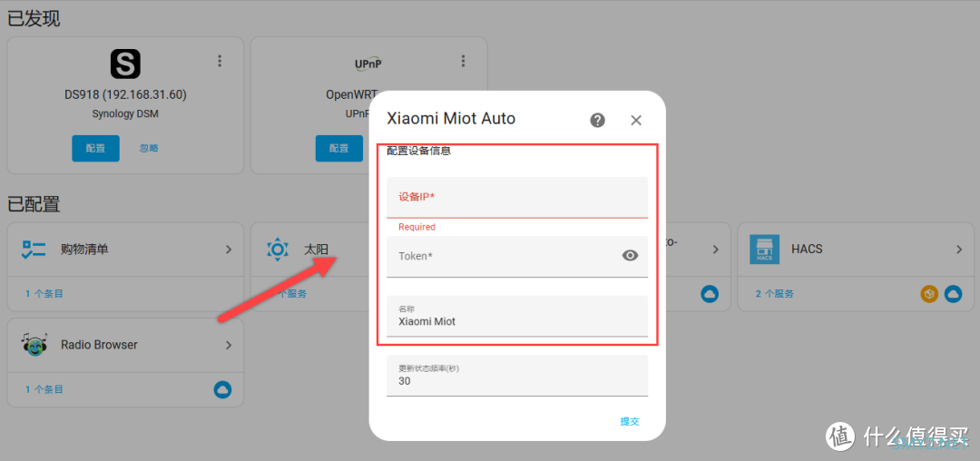
Task: Click the 更新状态频率(秒) field
Action: (517, 376)
